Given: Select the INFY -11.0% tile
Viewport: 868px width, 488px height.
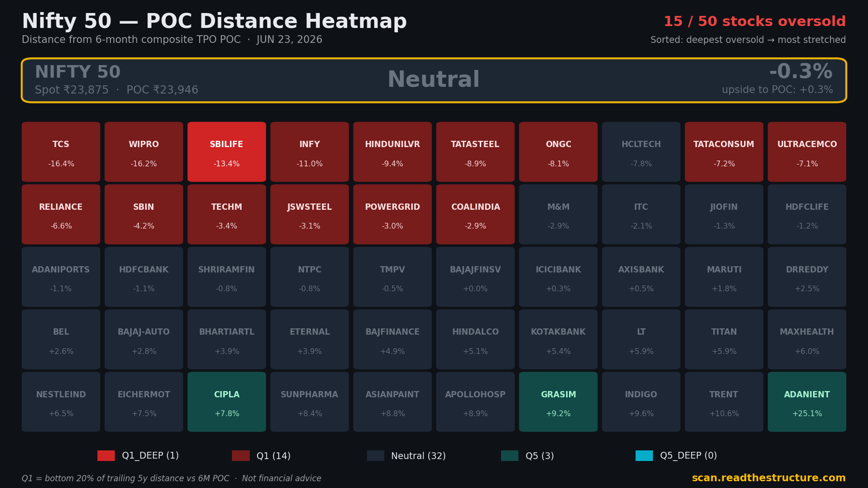Looking at the screenshot, I should 310,152.
